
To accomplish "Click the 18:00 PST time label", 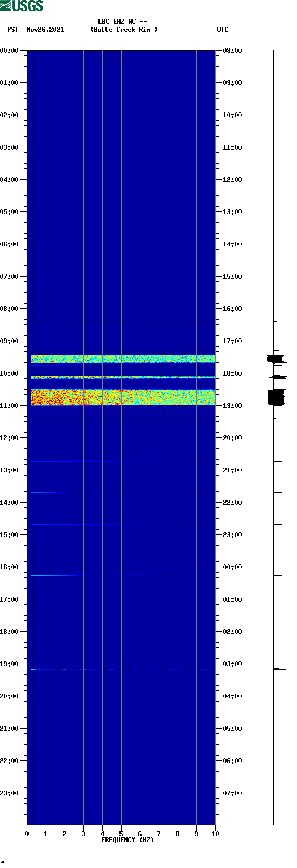I will click(9, 632).
